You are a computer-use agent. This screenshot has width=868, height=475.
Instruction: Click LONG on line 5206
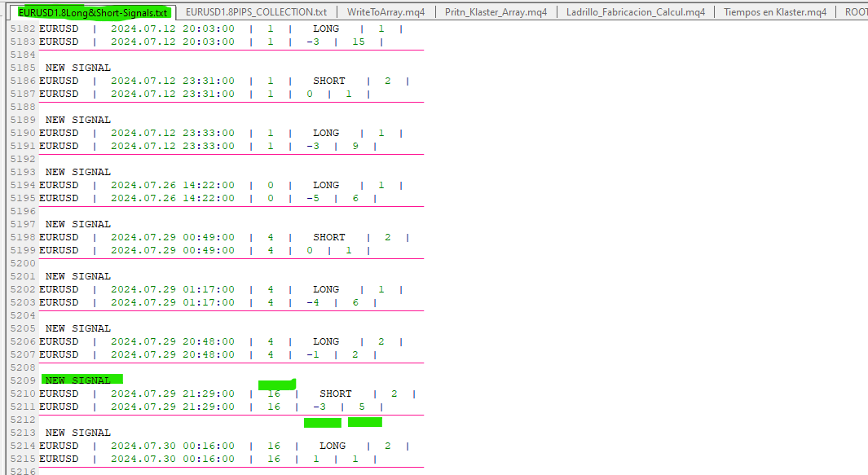[x=326, y=341]
